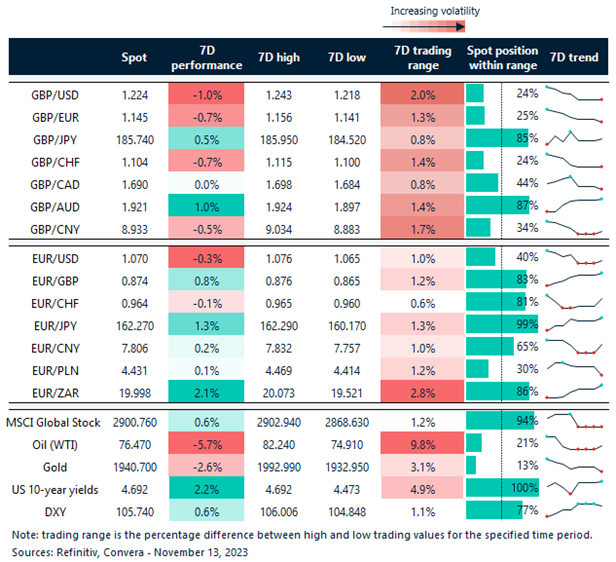Select the EUR/PLN 7D trend sparkline

point(575,365)
